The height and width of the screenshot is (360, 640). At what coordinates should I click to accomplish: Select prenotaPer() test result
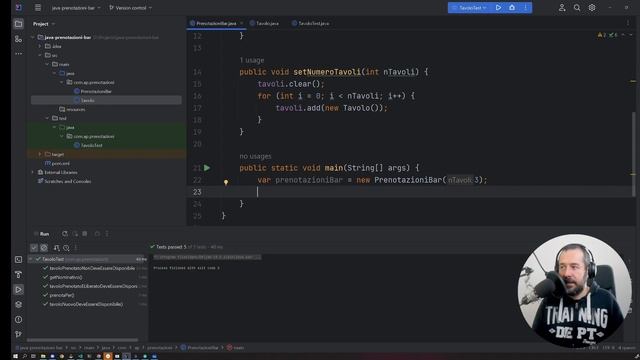pos(62,295)
